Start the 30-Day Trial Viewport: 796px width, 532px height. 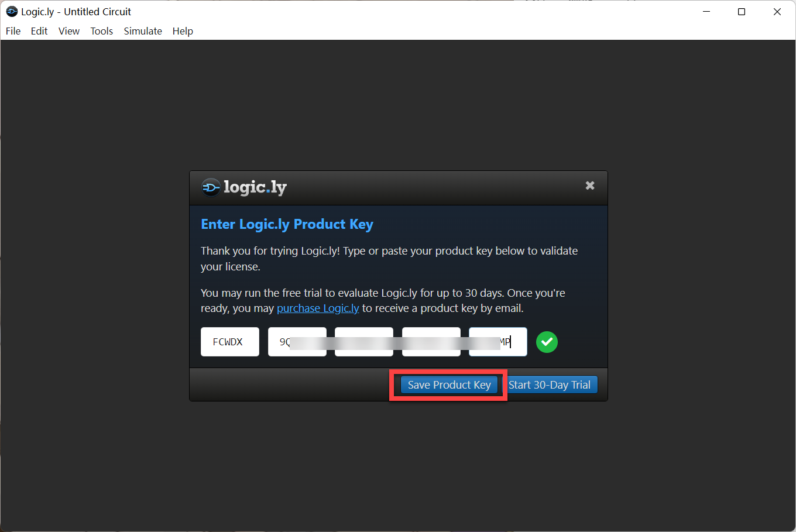point(550,385)
